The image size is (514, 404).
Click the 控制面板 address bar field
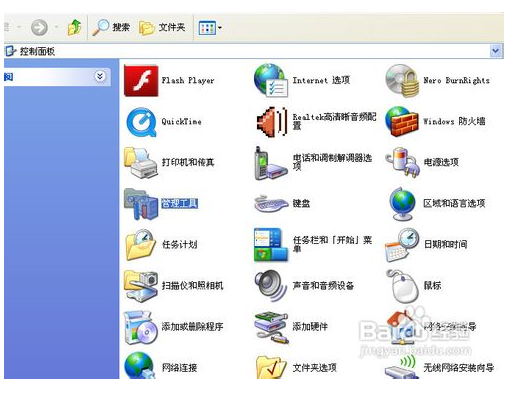[x=247, y=51]
